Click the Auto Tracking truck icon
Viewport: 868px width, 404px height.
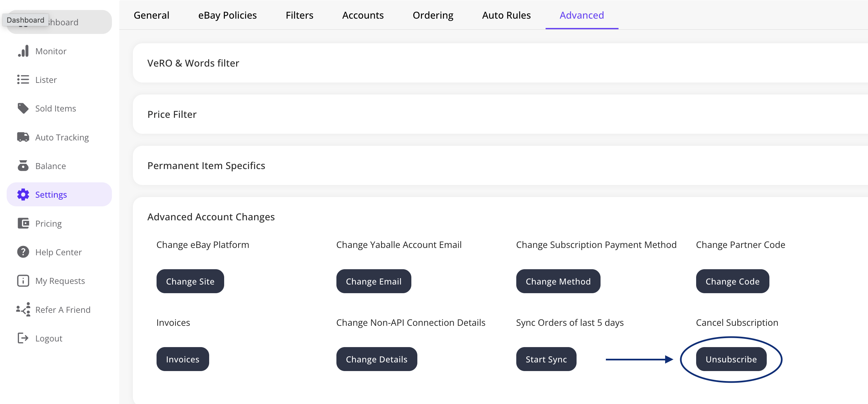(x=23, y=137)
